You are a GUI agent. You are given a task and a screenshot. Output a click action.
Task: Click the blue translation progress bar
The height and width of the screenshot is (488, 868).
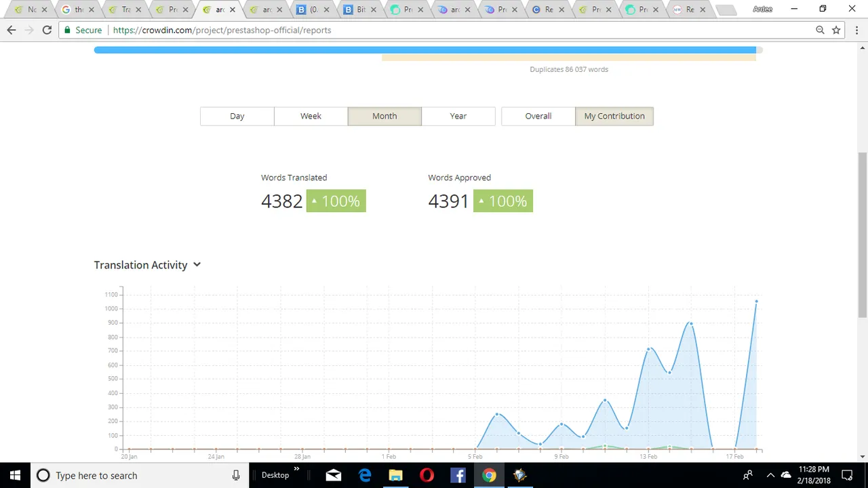(425, 49)
